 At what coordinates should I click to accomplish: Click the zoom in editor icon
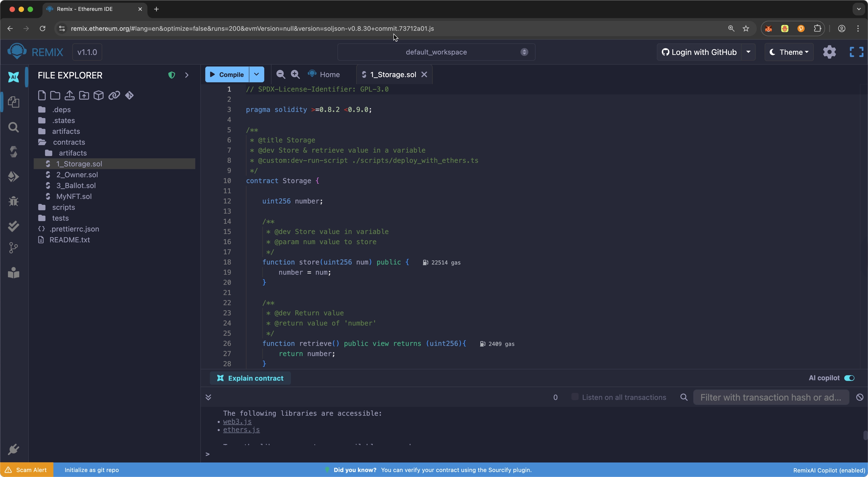point(295,74)
